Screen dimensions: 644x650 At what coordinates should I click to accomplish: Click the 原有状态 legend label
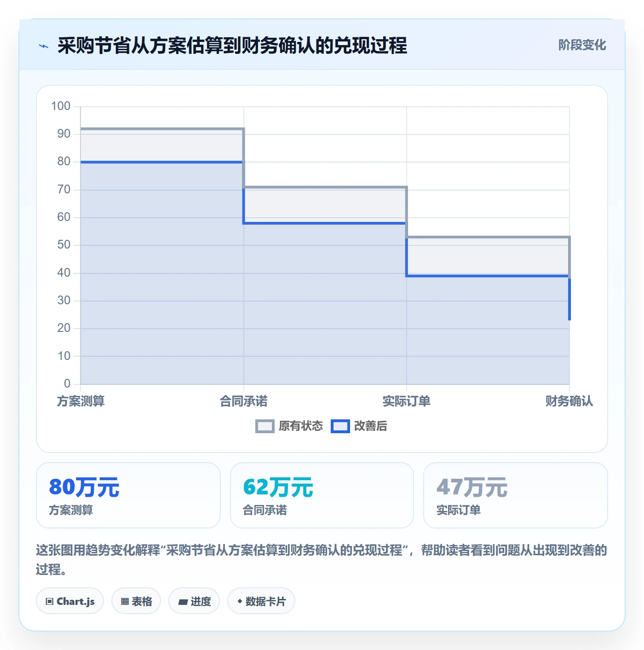pos(301,426)
